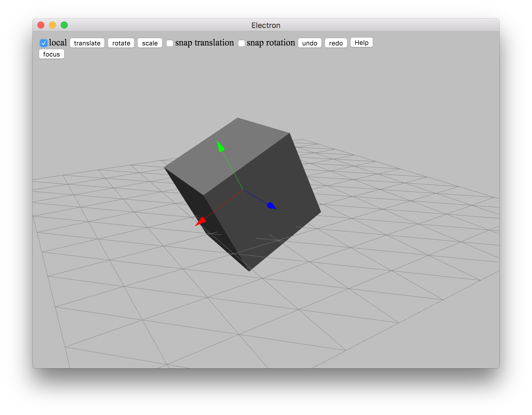
Task: Click the focus button
Action: 52,54
